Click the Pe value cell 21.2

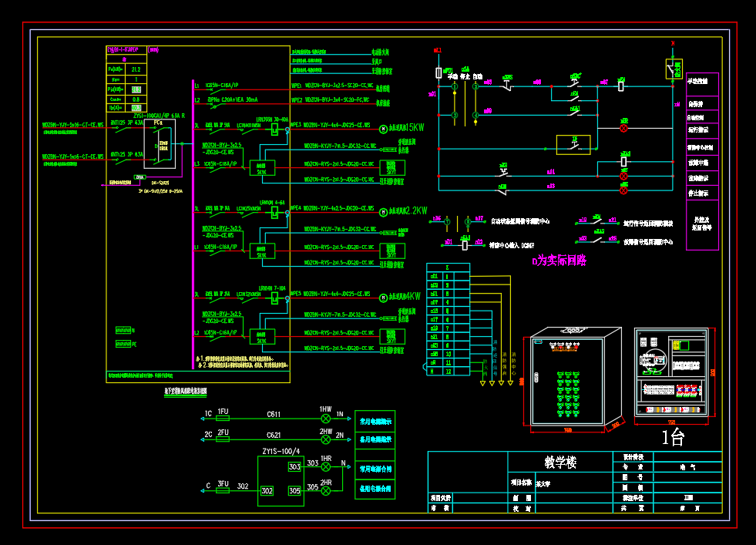[136, 69]
